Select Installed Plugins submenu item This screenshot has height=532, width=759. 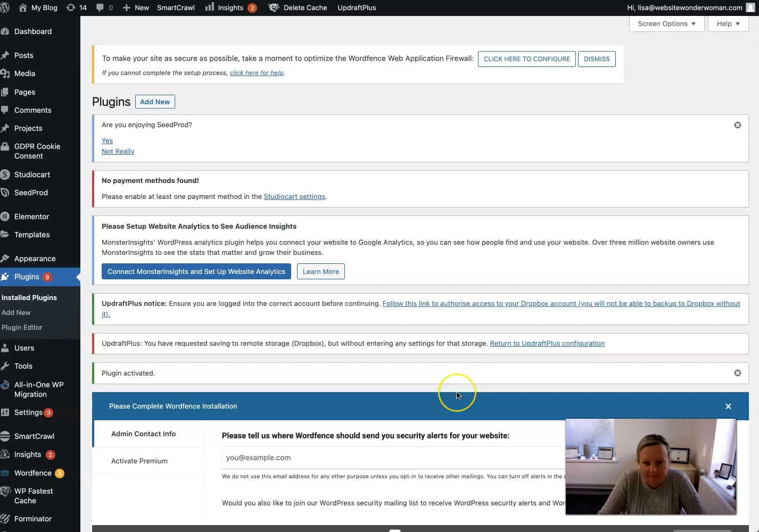click(x=29, y=297)
